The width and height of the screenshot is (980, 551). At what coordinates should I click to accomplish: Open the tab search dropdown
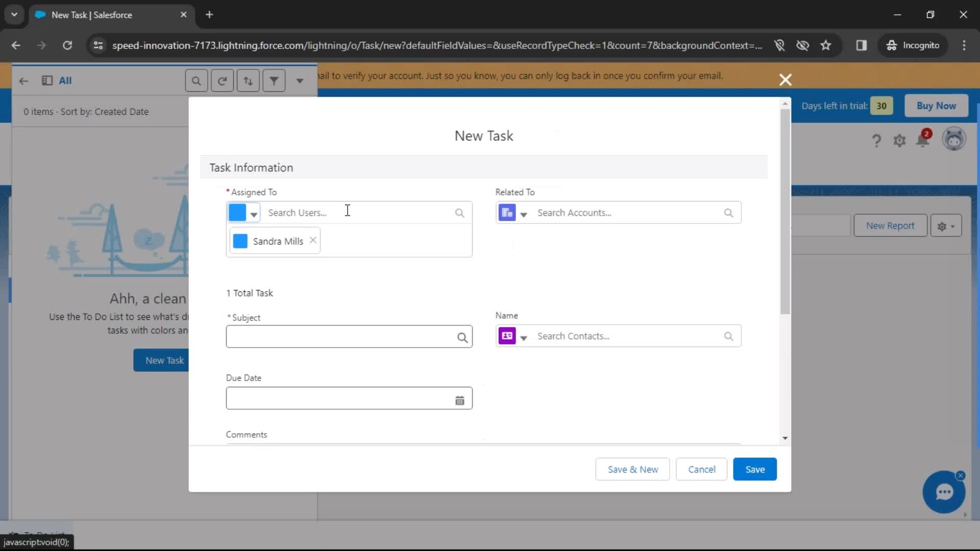[x=14, y=15]
